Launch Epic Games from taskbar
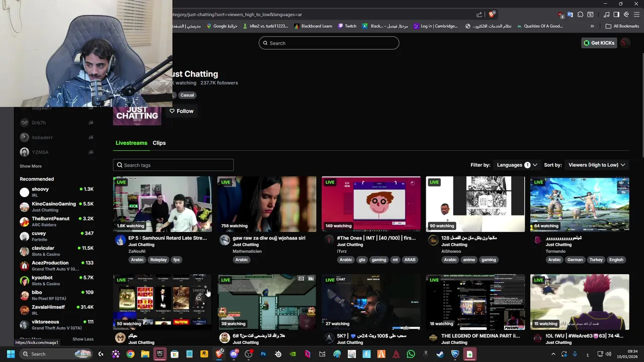644x362 pixels. coord(159,354)
